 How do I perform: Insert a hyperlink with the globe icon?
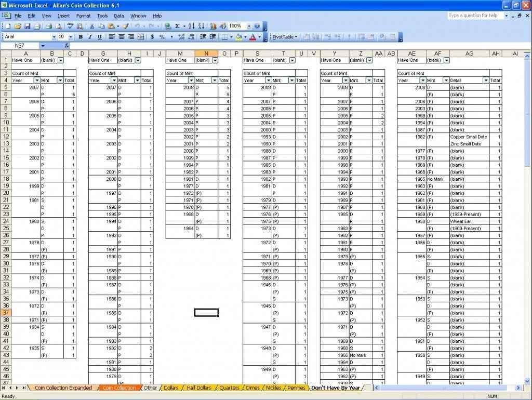[x=168, y=26]
